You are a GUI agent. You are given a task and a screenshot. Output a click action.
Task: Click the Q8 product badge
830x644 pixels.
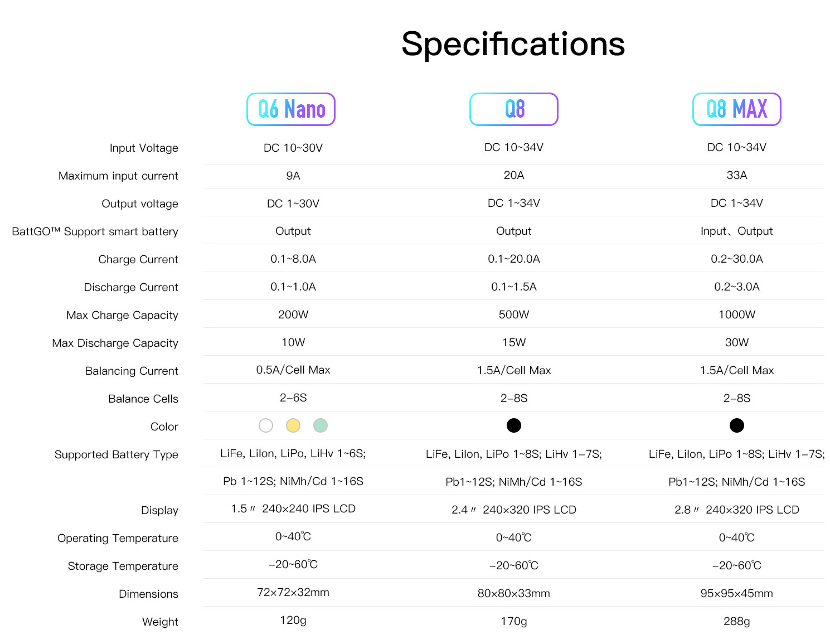[x=513, y=109]
